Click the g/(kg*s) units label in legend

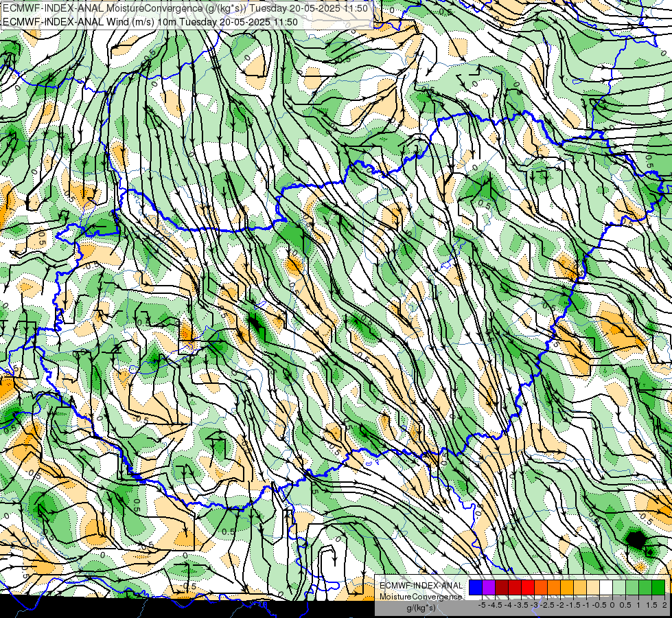click(x=421, y=608)
